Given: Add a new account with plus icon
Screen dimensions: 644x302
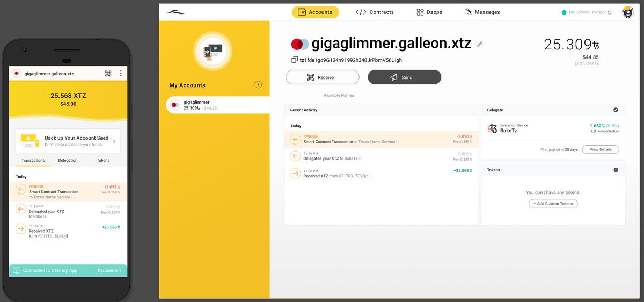Looking at the screenshot, I should click(x=258, y=84).
